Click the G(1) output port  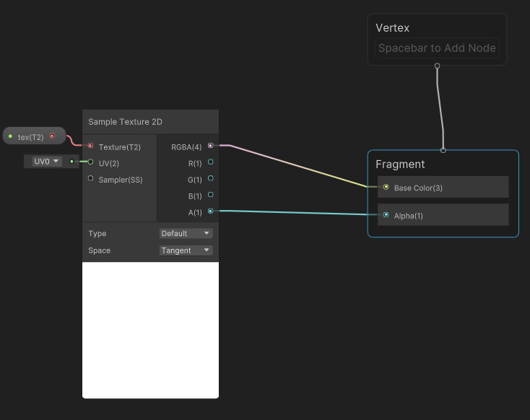pos(210,178)
